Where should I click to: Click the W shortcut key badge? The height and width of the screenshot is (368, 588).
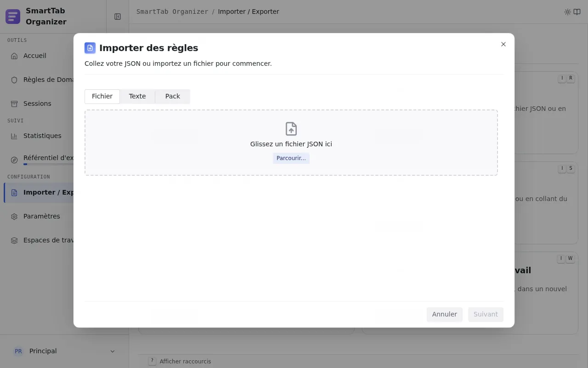tap(570, 259)
